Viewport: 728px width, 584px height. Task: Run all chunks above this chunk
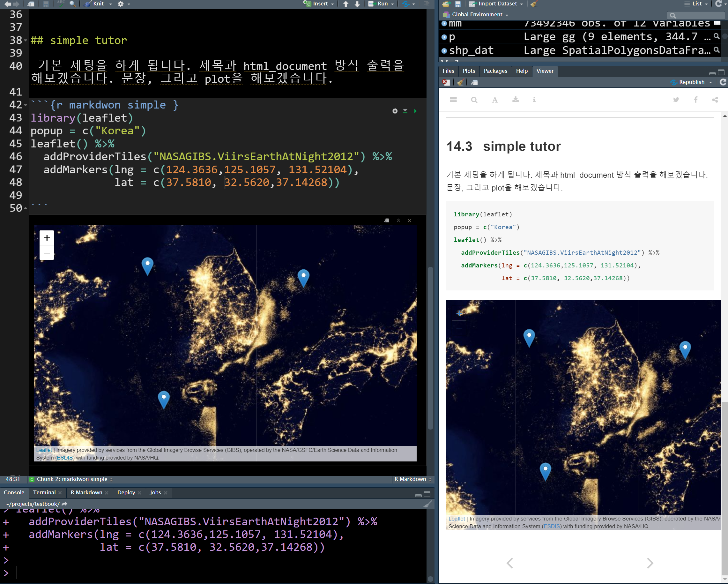coord(405,111)
